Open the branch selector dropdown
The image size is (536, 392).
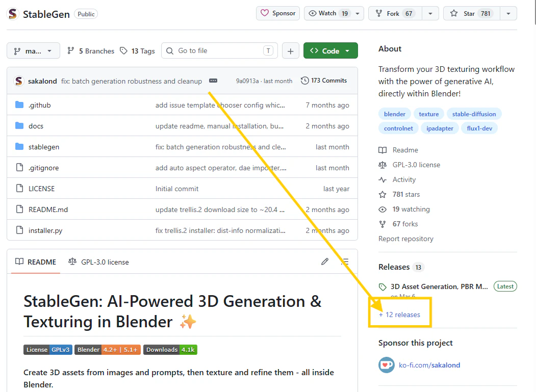pyautogui.click(x=33, y=51)
